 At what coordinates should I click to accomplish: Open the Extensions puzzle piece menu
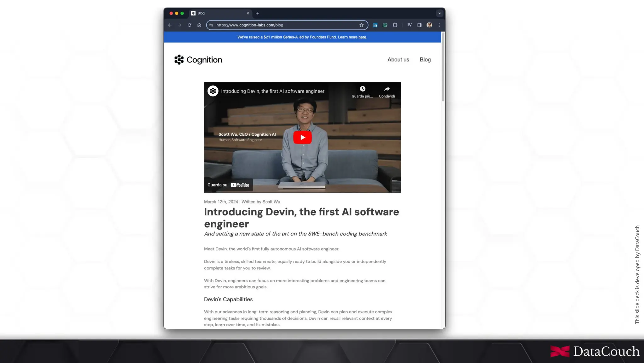(x=395, y=25)
